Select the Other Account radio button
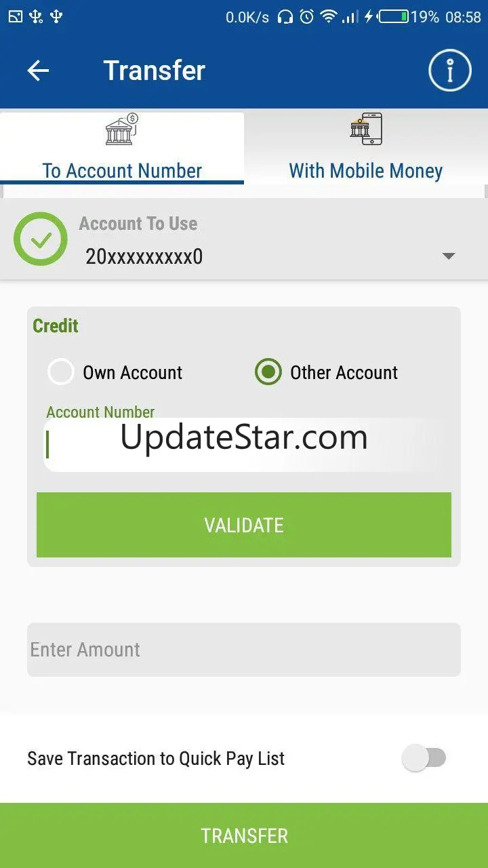This screenshot has height=868, width=488. pyautogui.click(x=268, y=372)
